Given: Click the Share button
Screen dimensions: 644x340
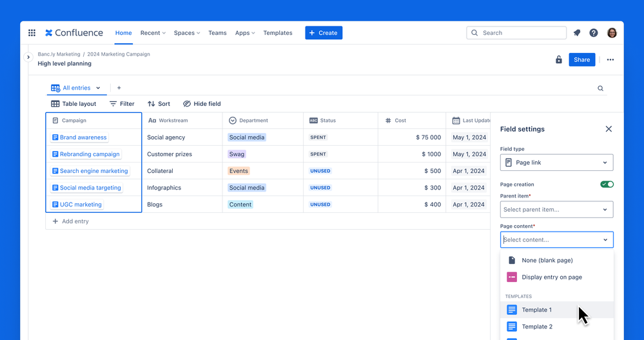Looking at the screenshot, I should tap(582, 59).
